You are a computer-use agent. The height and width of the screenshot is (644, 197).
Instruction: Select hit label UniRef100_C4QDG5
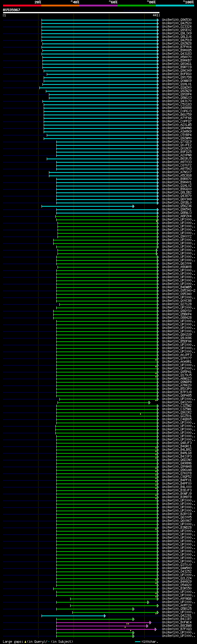point(177,419)
